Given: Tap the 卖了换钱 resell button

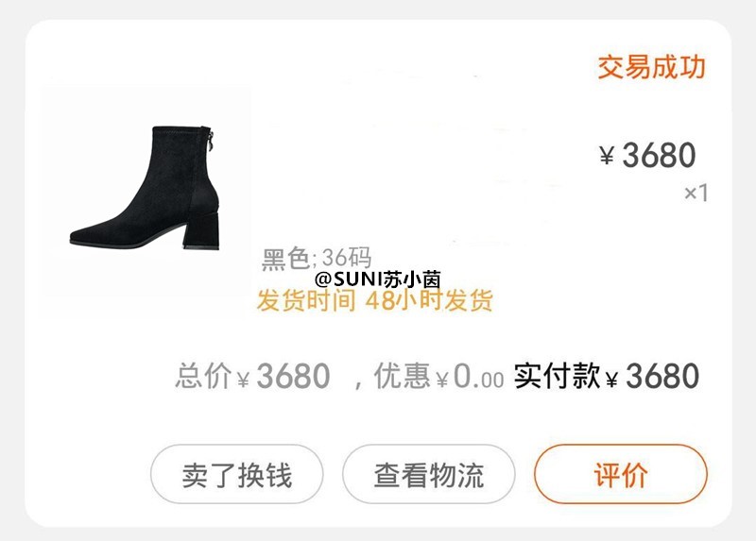Looking at the screenshot, I should tap(236, 475).
